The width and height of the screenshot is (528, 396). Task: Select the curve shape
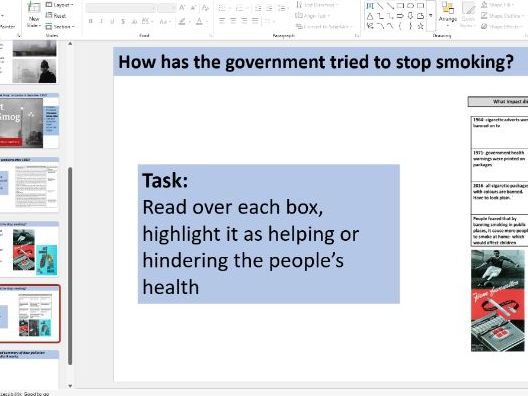tap(390, 26)
